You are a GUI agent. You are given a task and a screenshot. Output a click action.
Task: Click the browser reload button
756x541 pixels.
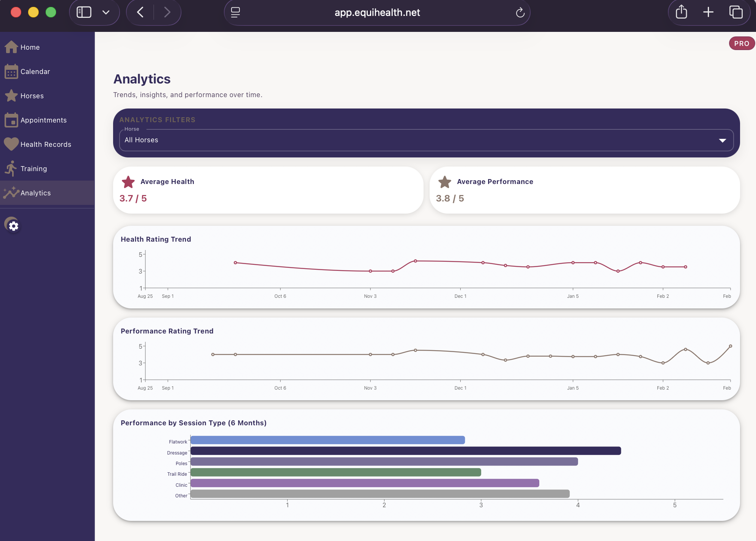(x=520, y=12)
